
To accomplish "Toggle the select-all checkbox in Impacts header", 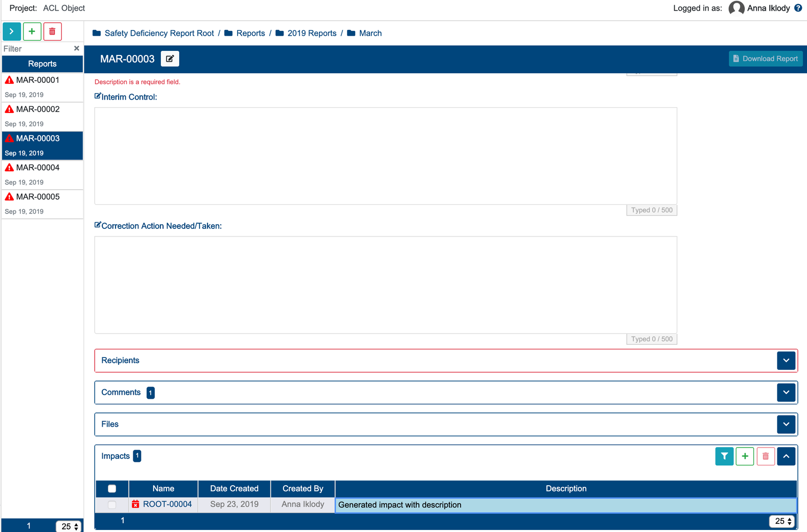I will tap(112, 489).
